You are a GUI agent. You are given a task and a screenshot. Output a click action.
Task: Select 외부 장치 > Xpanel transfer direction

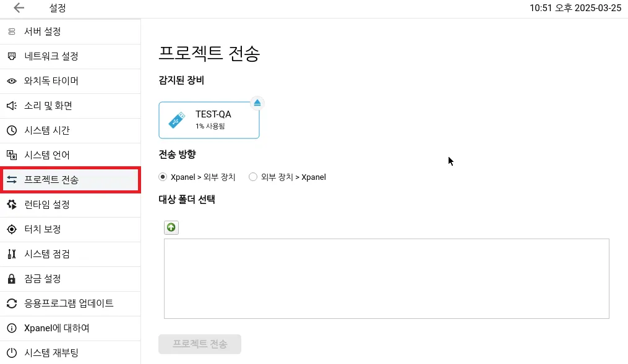pos(252,177)
